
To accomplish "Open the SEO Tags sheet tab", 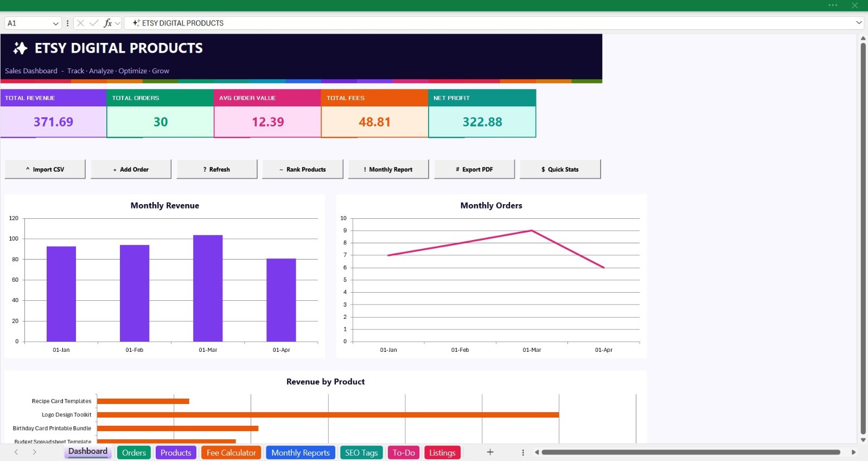I will [x=361, y=452].
